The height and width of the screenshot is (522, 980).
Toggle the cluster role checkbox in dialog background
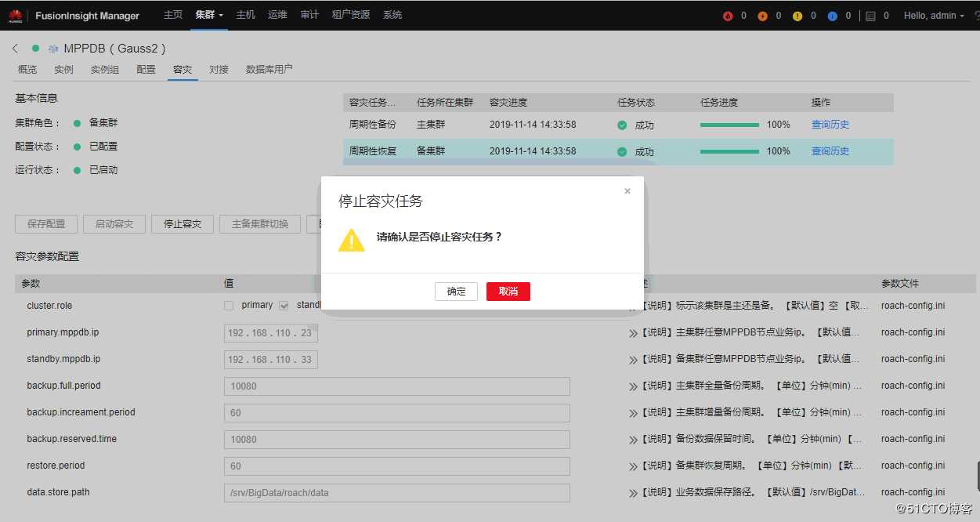[228, 306]
